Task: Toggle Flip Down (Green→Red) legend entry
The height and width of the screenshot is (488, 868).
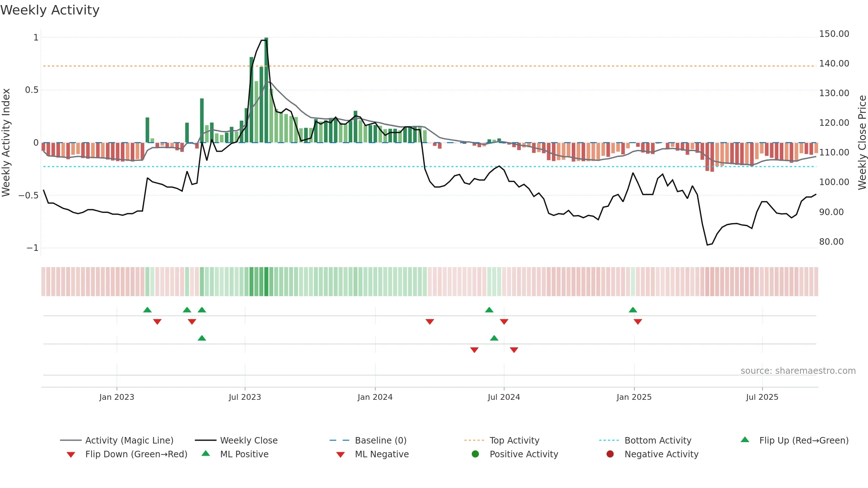Action: [x=127, y=454]
